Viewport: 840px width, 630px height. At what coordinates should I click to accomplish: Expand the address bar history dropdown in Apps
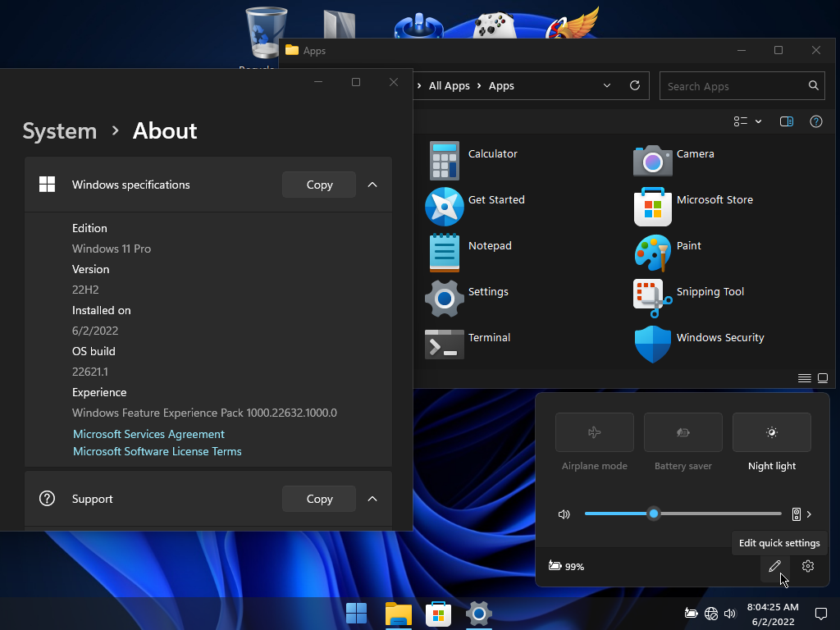pos(607,85)
